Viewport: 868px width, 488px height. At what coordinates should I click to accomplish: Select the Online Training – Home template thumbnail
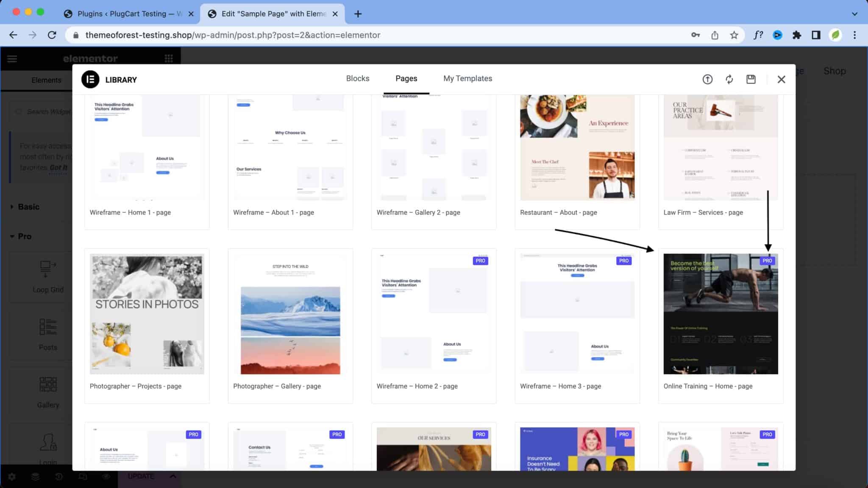[x=720, y=314]
